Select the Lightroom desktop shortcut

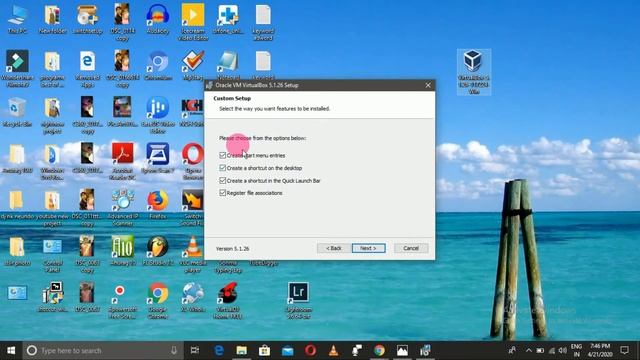[x=298, y=300]
